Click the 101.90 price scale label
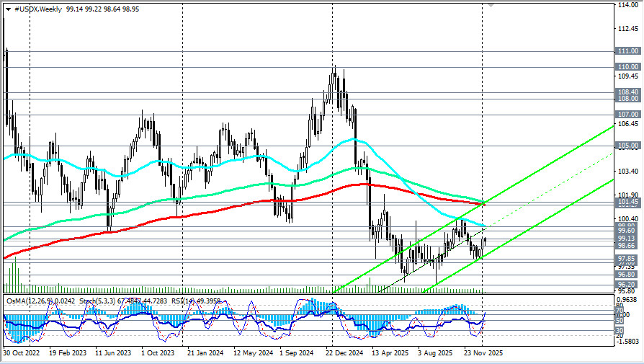Viewport: 644px width, 364px height. point(628,195)
